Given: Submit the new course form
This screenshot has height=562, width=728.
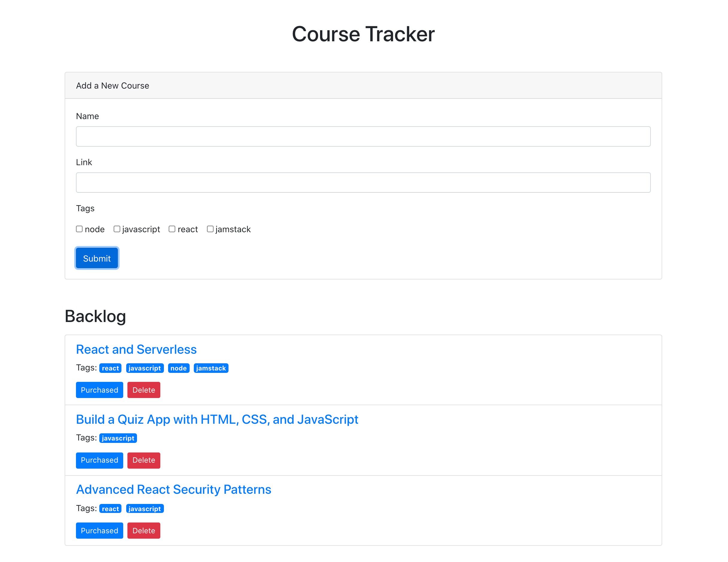Looking at the screenshot, I should (96, 258).
